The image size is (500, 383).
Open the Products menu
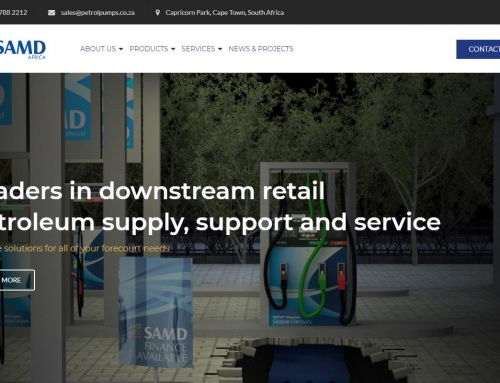pyautogui.click(x=152, y=49)
